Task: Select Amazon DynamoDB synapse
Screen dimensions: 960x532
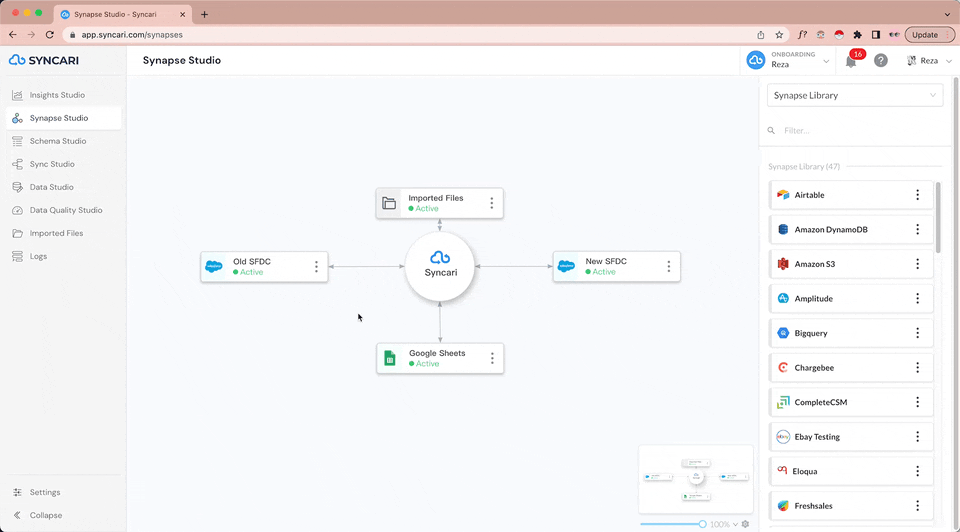Action: [x=851, y=230]
